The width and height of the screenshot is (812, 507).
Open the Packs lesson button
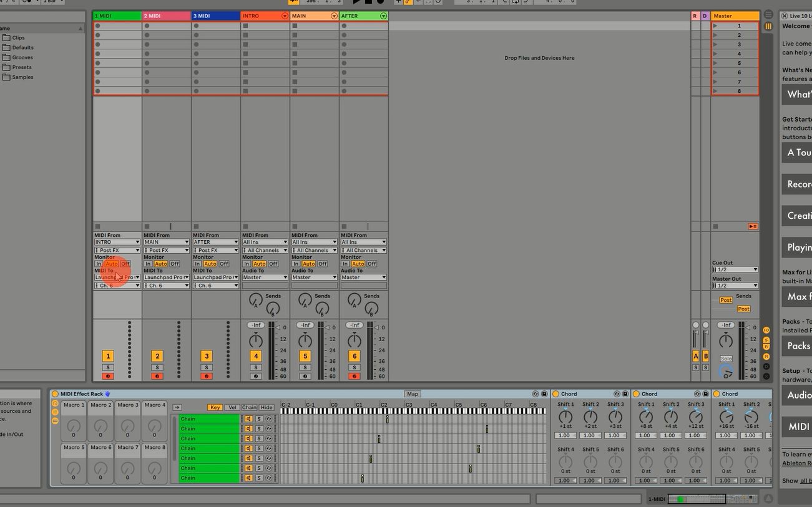tap(797, 346)
